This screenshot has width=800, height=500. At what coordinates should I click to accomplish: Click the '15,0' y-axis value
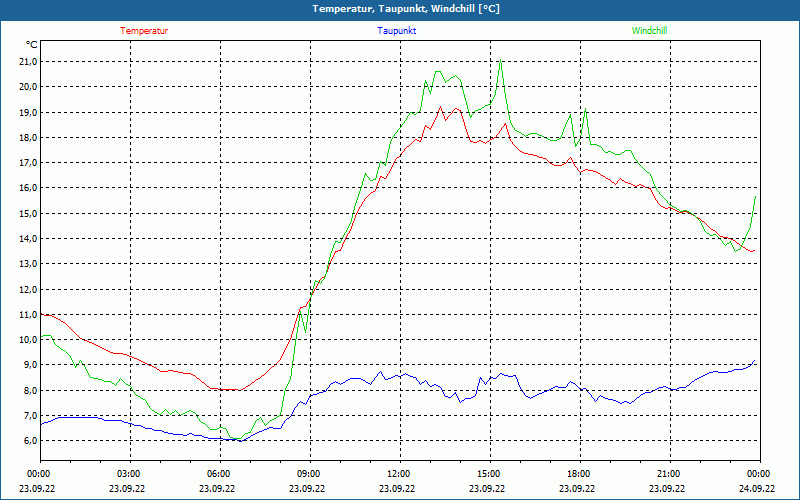point(28,213)
